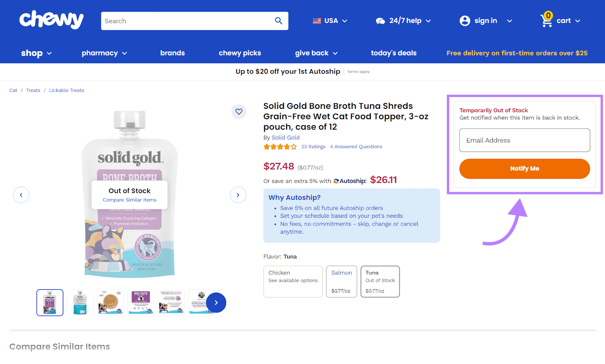Expand the shop dropdown menu
The width and height of the screenshot is (605, 364).
coord(36,53)
